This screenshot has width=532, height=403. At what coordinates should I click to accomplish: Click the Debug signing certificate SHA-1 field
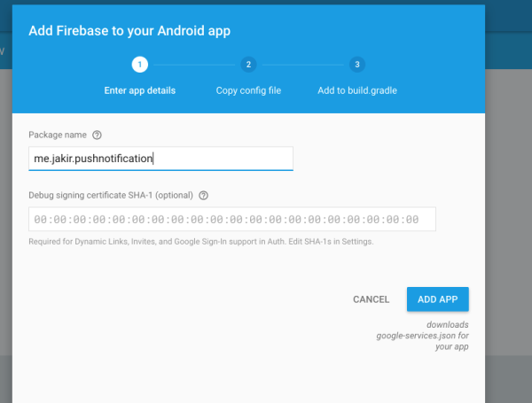(x=231, y=219)
